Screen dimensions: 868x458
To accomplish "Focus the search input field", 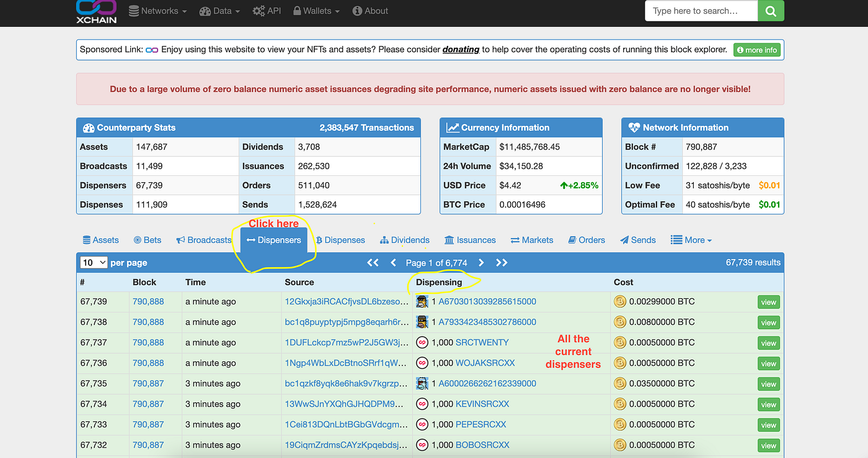I will click(701, 11).
